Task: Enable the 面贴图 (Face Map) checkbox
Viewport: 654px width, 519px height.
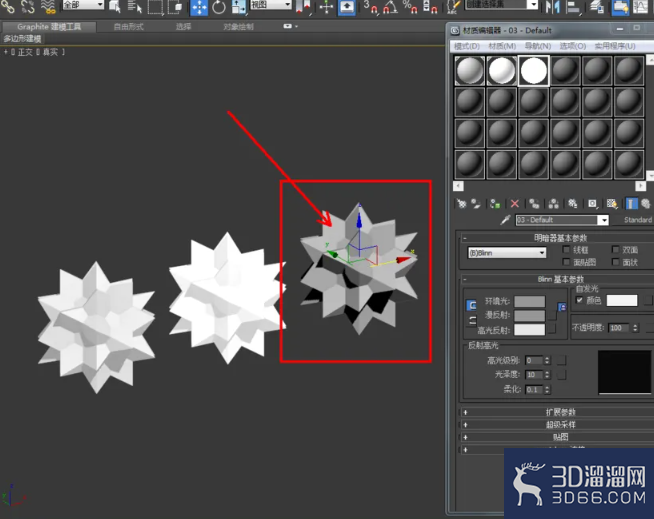Action: 566,262
